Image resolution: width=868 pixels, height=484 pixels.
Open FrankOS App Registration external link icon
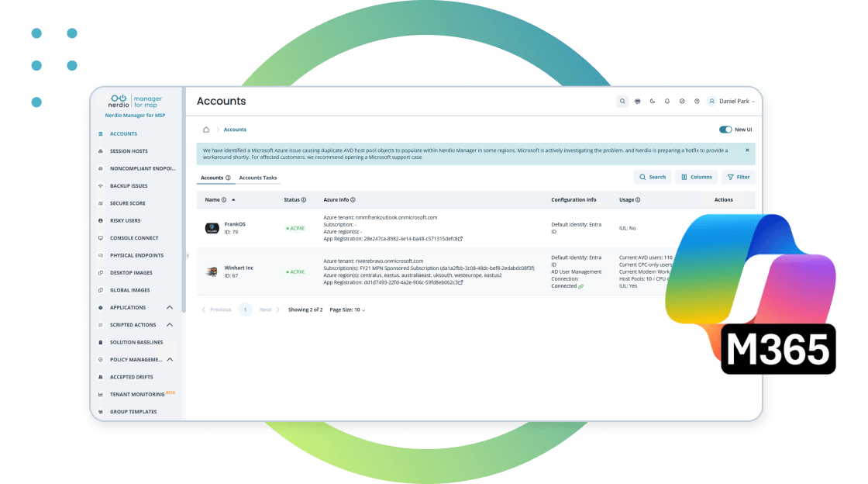tap(460, 239)
